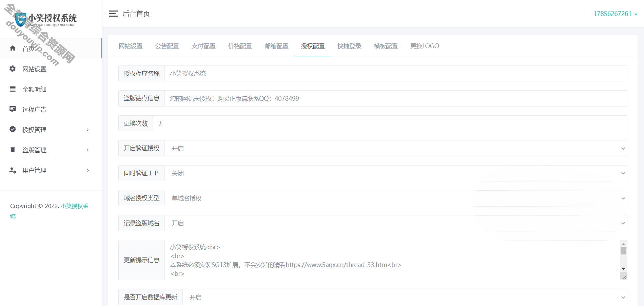The image size is (644, 306).
Task: Switch to the 模板配置 tab
Action: [x=386, y=46]
